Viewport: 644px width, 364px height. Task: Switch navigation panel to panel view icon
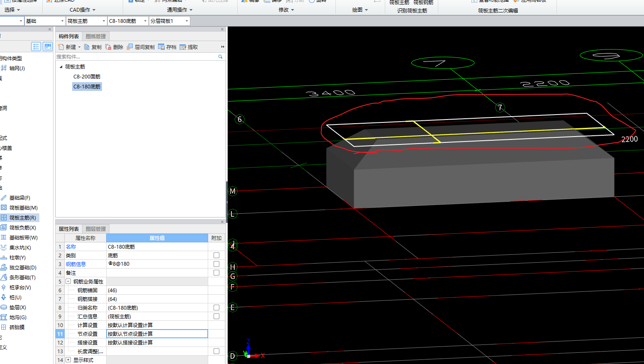pos(48,46)
